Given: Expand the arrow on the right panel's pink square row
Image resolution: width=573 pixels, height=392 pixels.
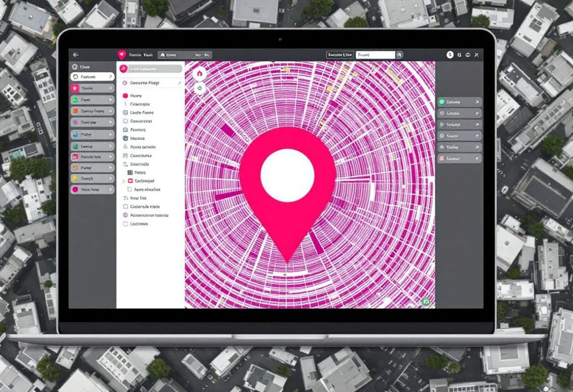Looking at the screenshot, I should (477, 159).
